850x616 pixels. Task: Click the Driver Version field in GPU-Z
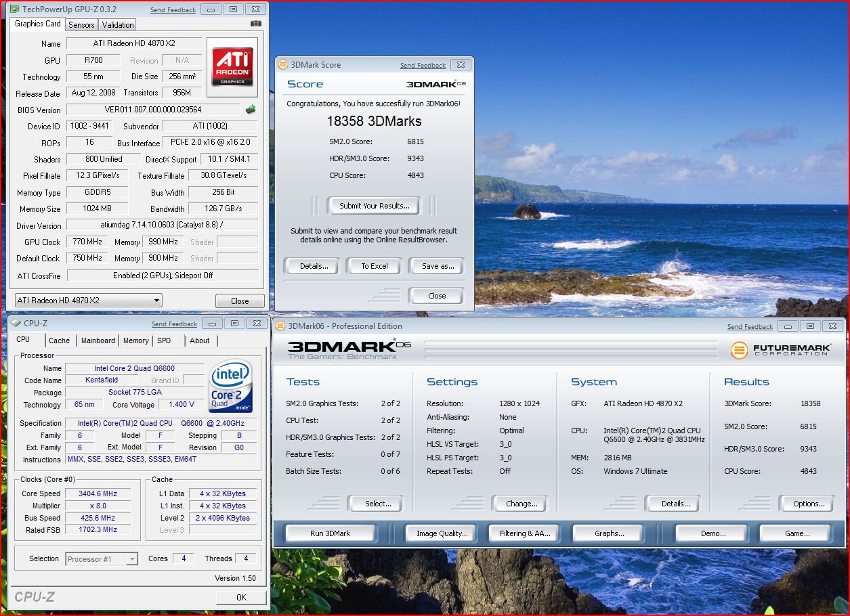click(163, 225)
